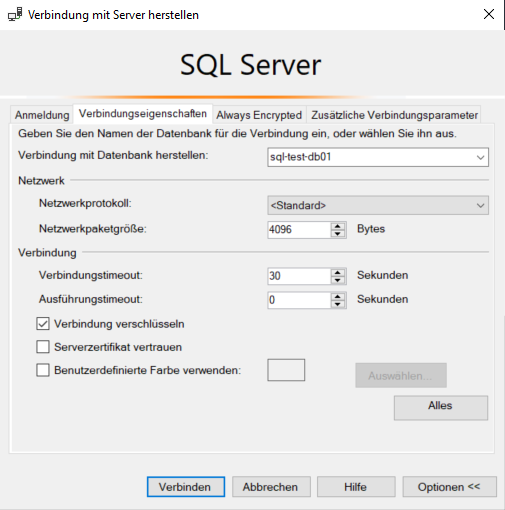Click the Auswählen... color button
Image resolution: width=505 pixels, height=510 pixels.
click(x=401, y=375)
